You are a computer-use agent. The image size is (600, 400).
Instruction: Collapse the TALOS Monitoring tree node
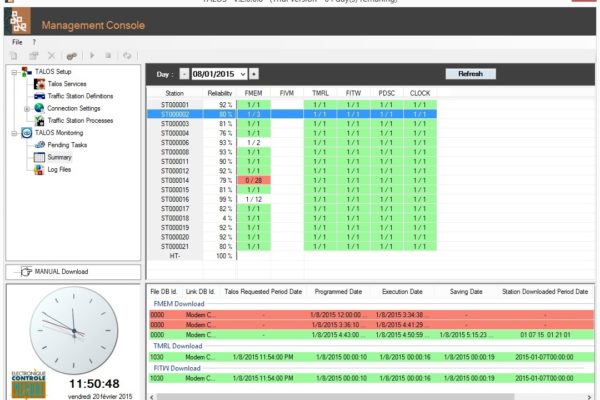[14, 133]
